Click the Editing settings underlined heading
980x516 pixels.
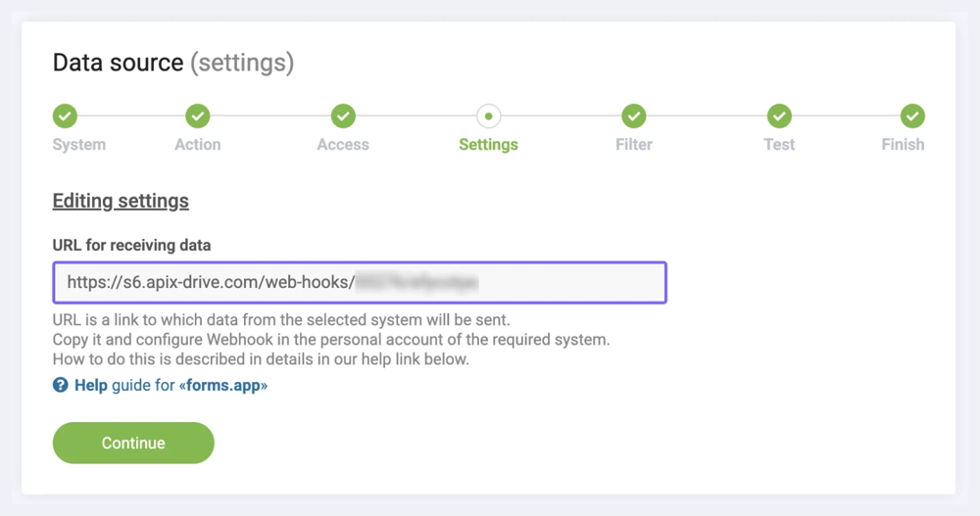click(121, 201)
